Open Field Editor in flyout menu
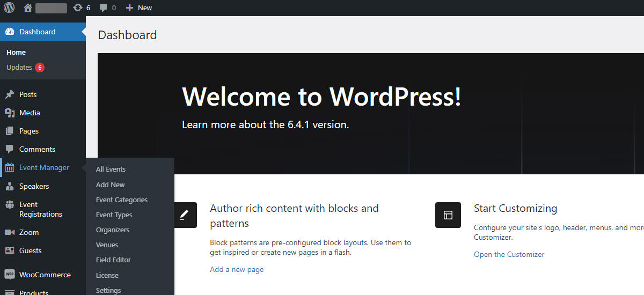Image resolution: width=644 pixels, height=295 pixels. tap(113, 260)
